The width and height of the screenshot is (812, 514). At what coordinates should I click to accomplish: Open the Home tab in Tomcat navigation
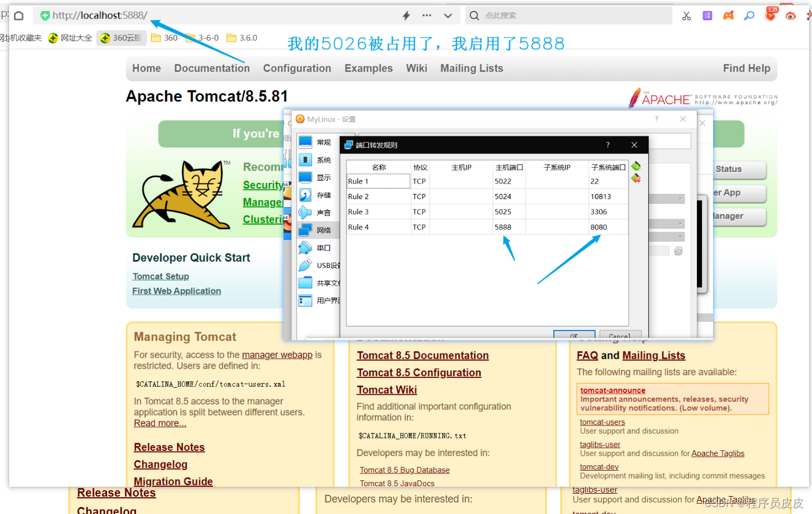pyautogui.click(x=146, y=68)
